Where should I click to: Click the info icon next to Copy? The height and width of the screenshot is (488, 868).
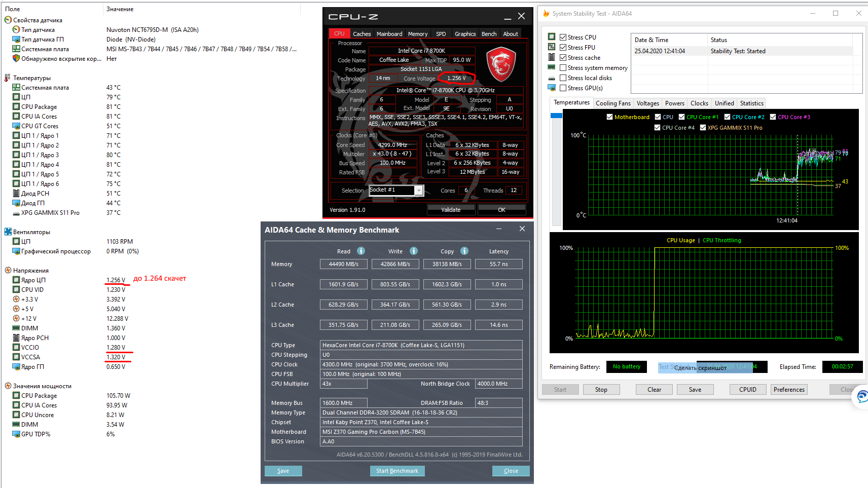(x=464, y=251)
